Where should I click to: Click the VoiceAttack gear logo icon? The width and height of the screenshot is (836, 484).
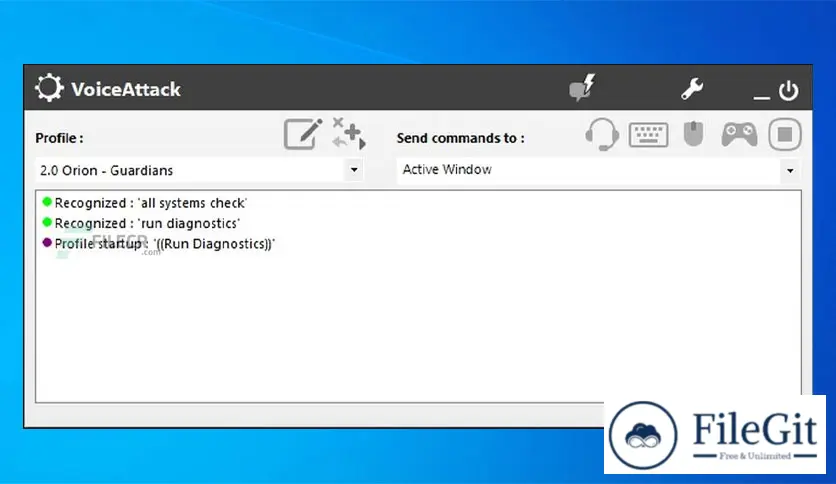[49, 88]
